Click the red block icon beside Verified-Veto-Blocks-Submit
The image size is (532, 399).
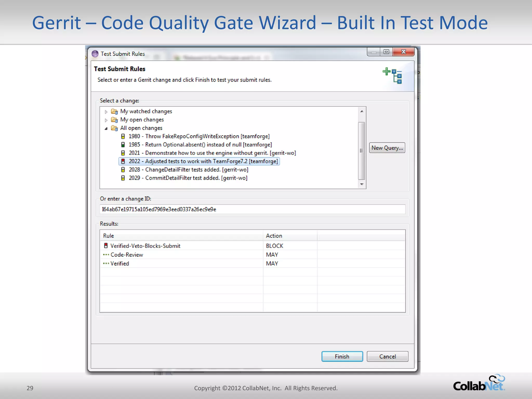point(106,245)
